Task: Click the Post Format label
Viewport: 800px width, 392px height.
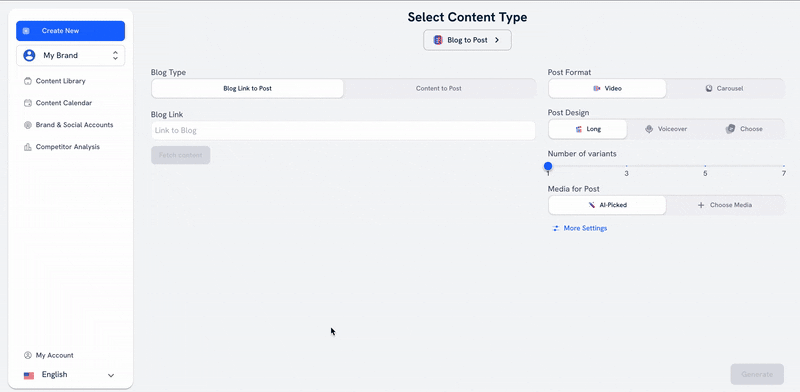Action: tap(569, 72)
